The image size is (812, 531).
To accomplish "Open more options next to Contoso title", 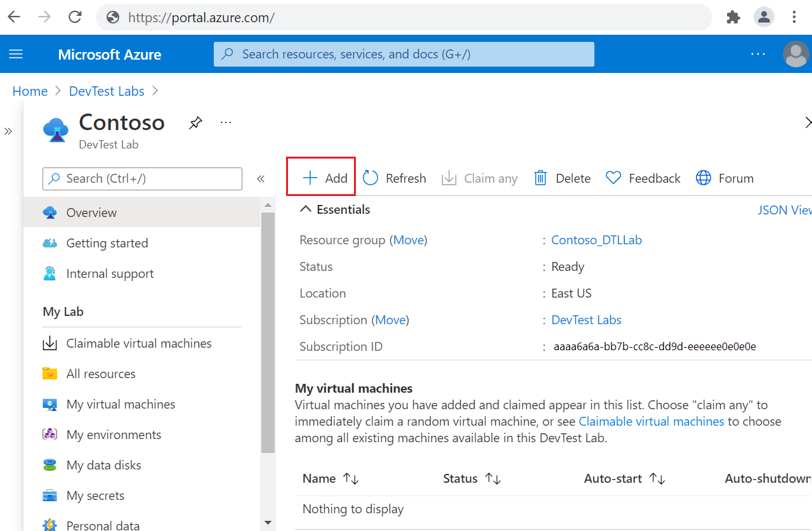I will (226, 122).
